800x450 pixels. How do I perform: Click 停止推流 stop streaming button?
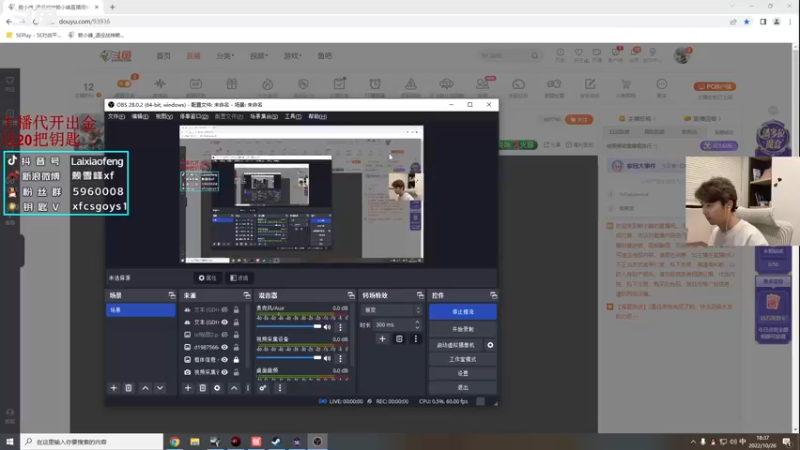(463, 312)
